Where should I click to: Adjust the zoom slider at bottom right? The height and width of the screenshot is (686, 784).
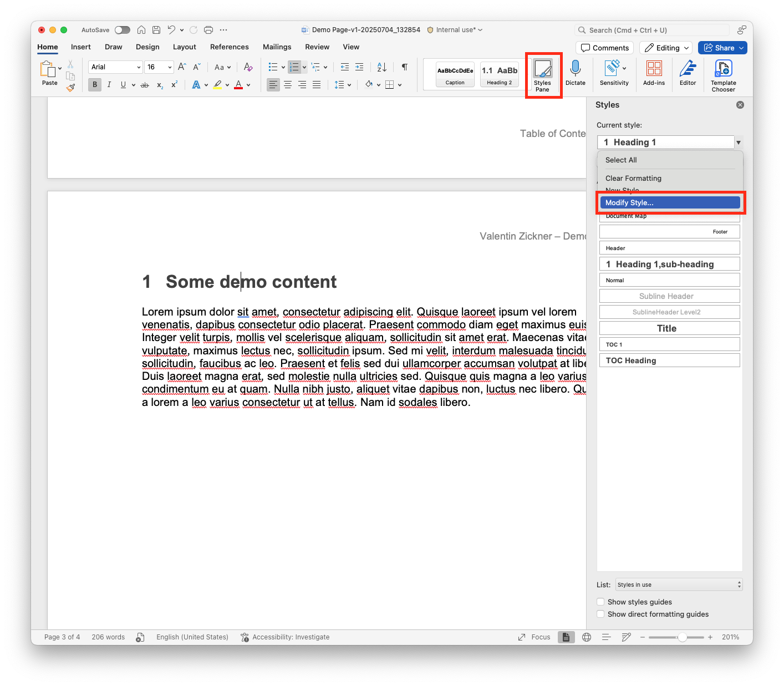point(683,637)
